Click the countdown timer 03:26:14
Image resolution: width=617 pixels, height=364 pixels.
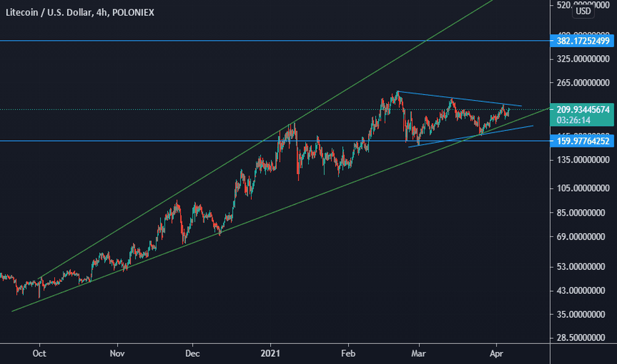coord(573,120)
